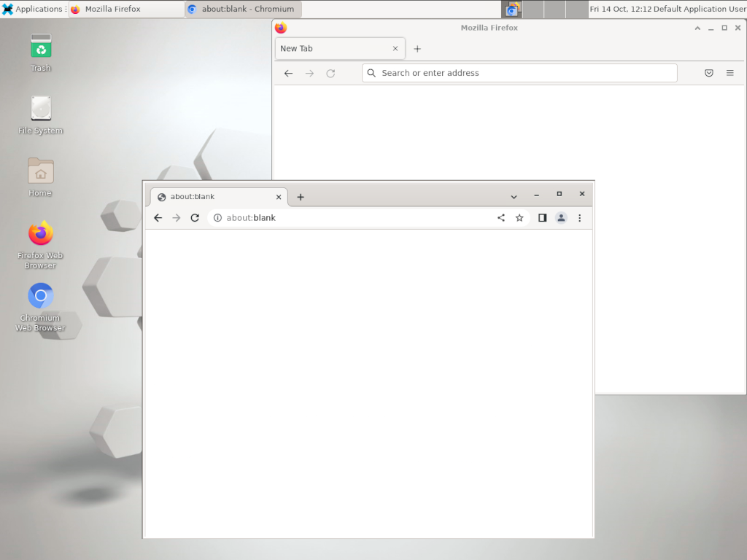This screenshot has width=747, height=560.
Task: Minimize the Chromium window
Action: (x=536, y=194)
